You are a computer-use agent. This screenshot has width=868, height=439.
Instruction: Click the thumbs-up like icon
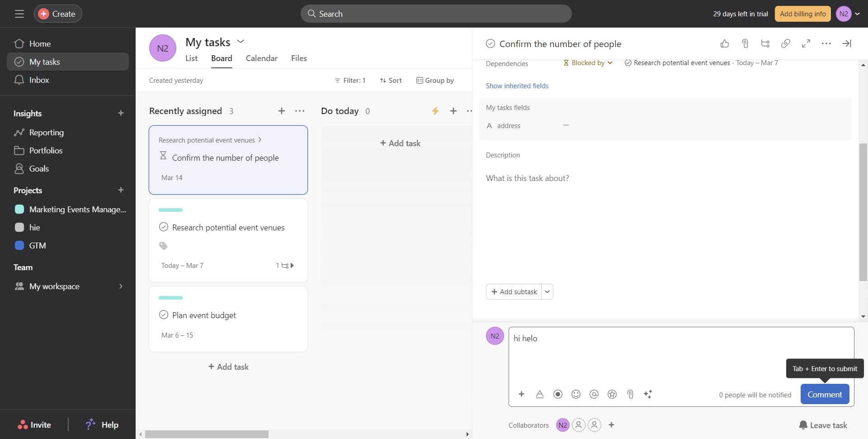click(725, 43)
